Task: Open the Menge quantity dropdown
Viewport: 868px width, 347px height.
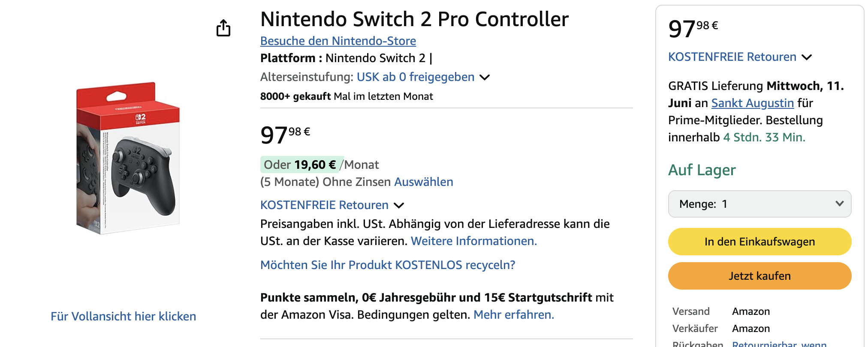Action: pyautogui.click(x=759, y=204)
